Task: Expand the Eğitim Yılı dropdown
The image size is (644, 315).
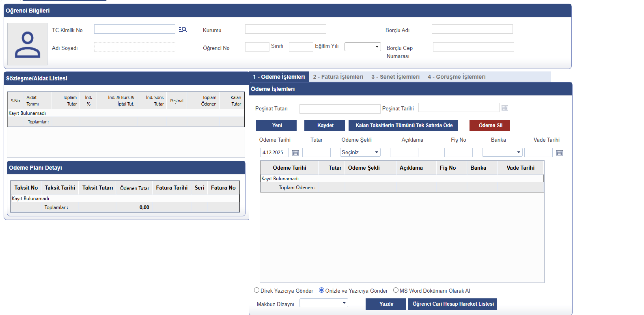Action: pos(362,47)
